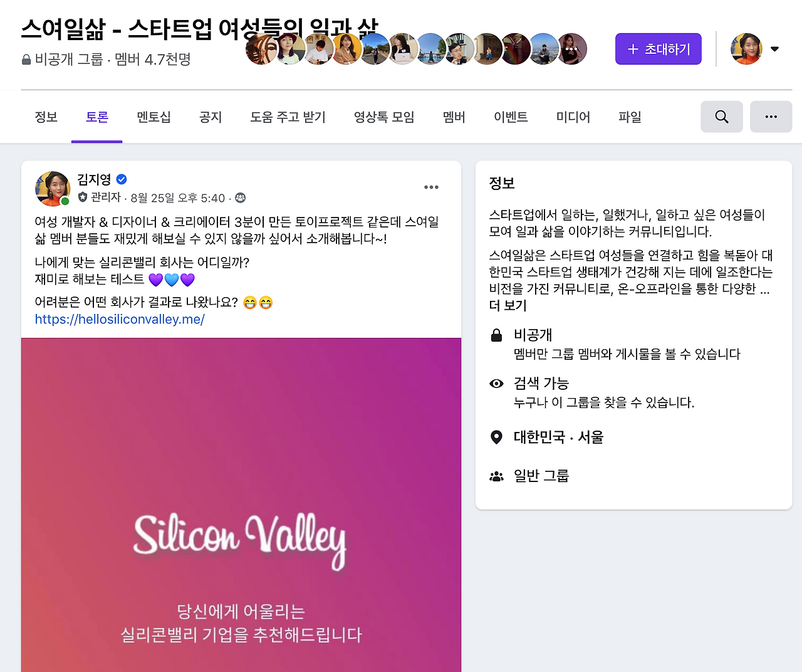Open 김지영's profile picture on the post
The height and width of the screenshot is (672, 802).
click(x=53, y=189)
